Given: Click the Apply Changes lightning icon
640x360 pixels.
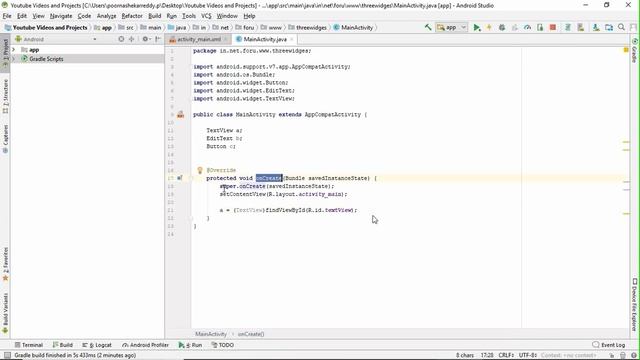Looking at the screenshot, I should pyautogui.click(x=489, y=27).
